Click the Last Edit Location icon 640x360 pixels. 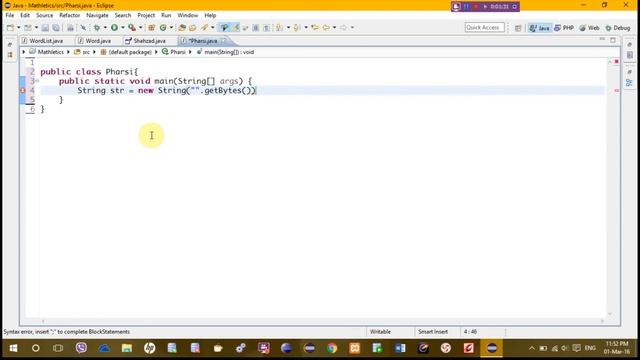tap(315, 28)
